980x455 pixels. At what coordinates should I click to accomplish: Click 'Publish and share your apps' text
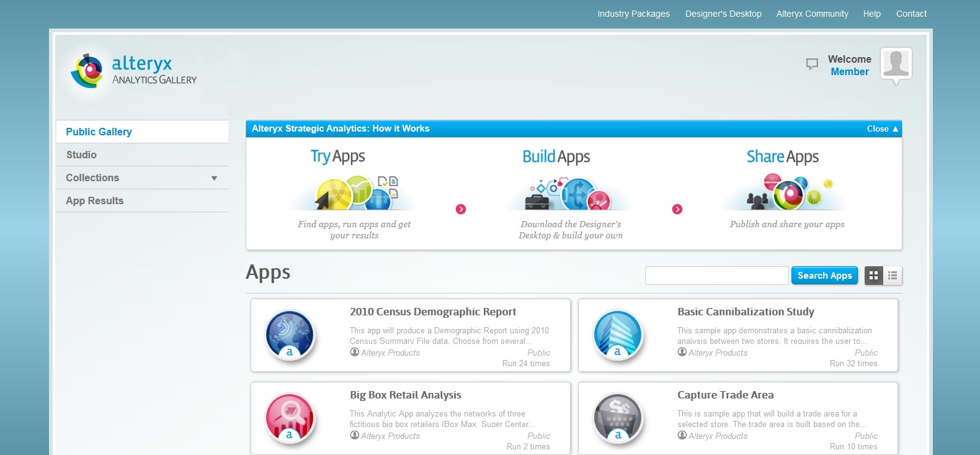(787, 224)
